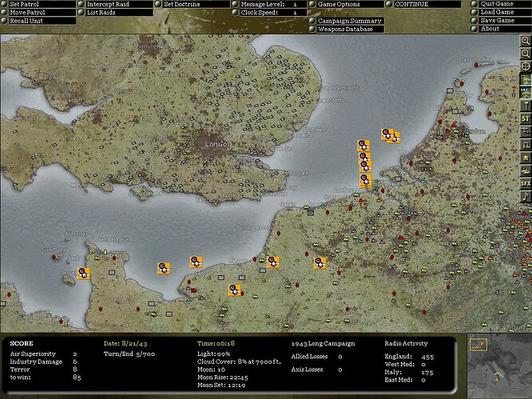Toggle the SFX sound effects icon
532x399 pixels.
(526, 183)
